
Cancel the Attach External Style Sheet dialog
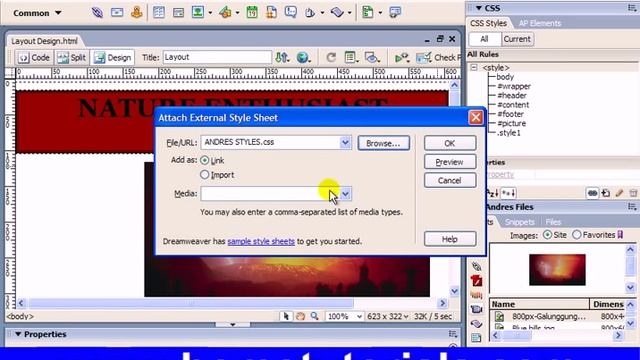(450, 180)
